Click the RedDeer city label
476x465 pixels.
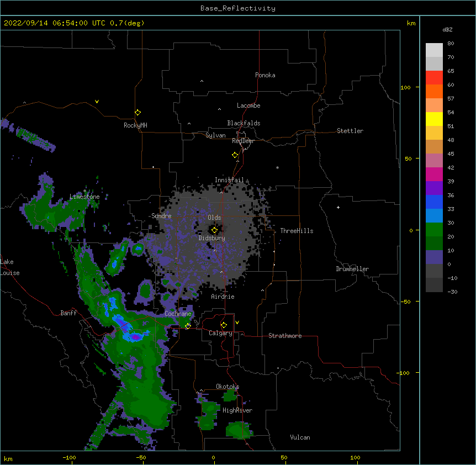coord(243,141)
